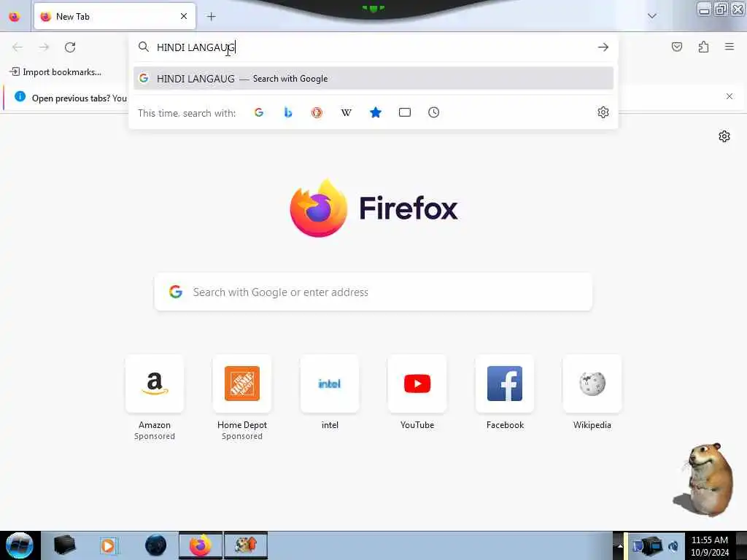Open new tab page personalize gear
The width and height of the screenshot is (747, 560).
724,136
